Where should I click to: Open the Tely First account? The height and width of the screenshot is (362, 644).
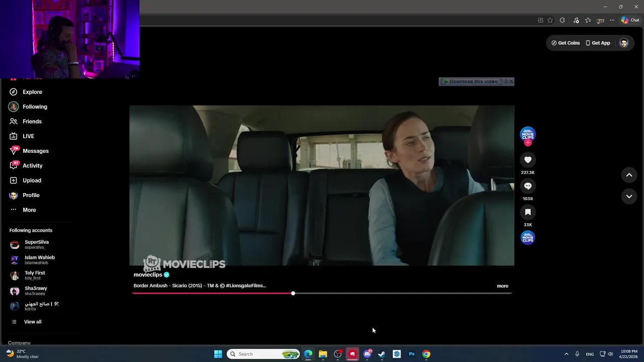pos(28,276)
